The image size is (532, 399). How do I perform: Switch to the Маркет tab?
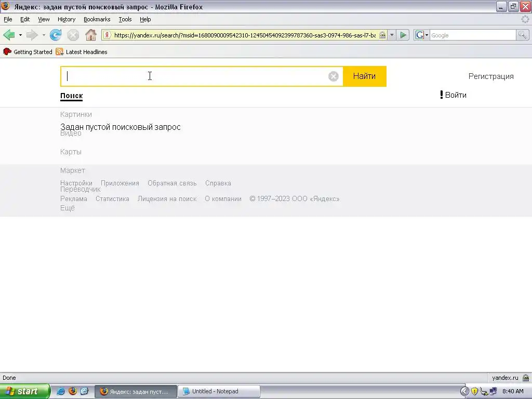click(73, 170)
